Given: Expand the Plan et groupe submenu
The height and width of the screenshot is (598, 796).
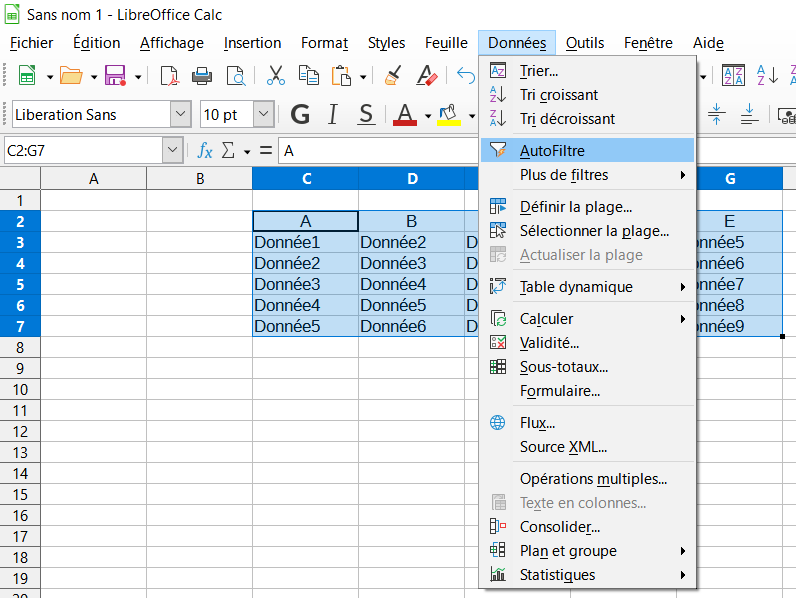Looking at the screenshot, I should click(588, 551).
